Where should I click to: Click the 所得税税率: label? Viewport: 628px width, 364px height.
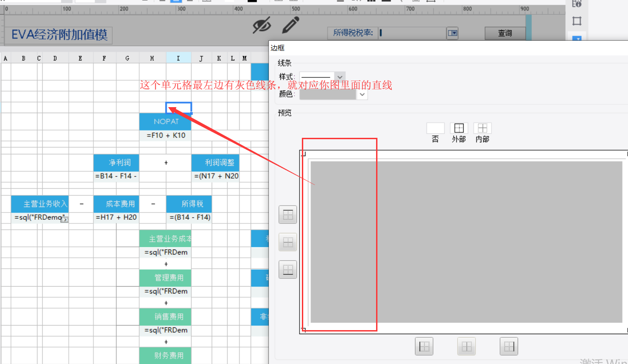[x=353, y=33]
